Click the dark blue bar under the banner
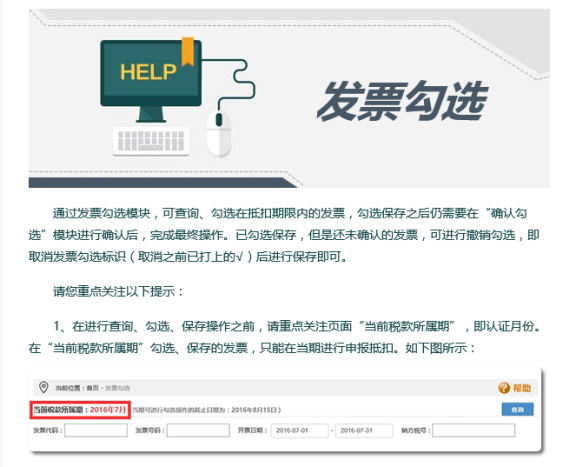 162,183
